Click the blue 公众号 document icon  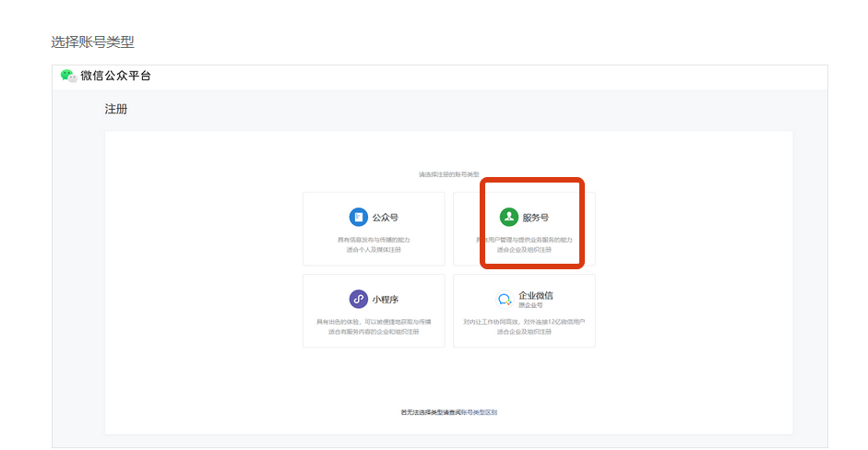point(358,217)
